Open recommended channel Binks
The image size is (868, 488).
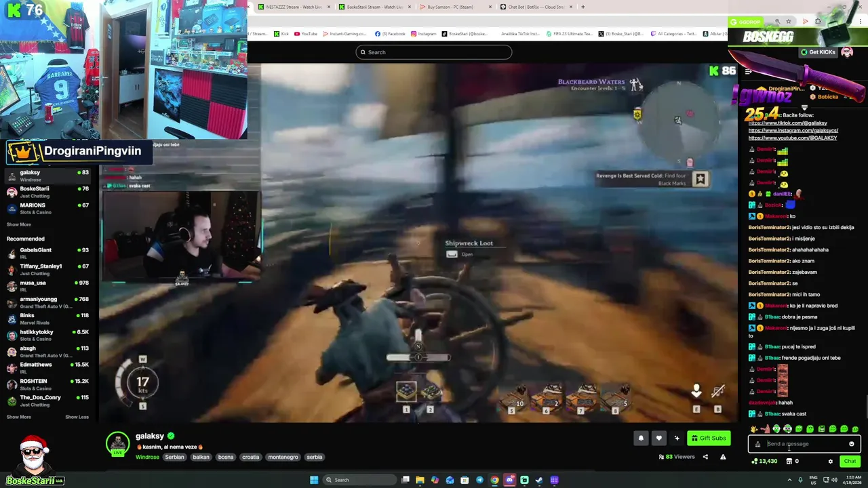[x=47, y=319]
